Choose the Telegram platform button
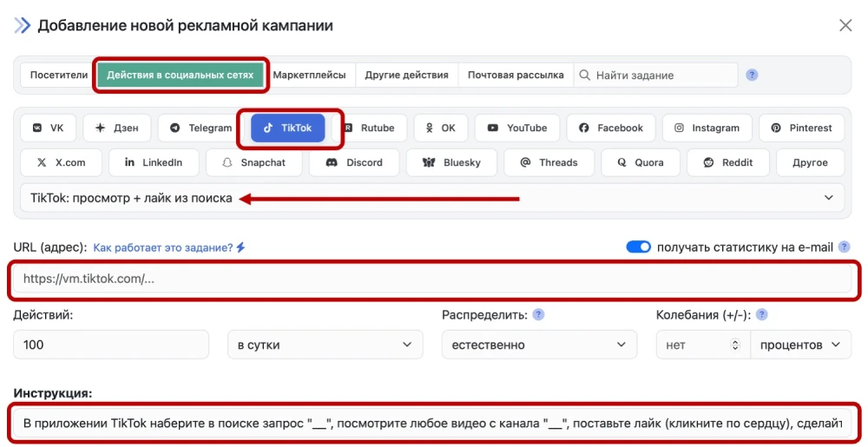 201,128
